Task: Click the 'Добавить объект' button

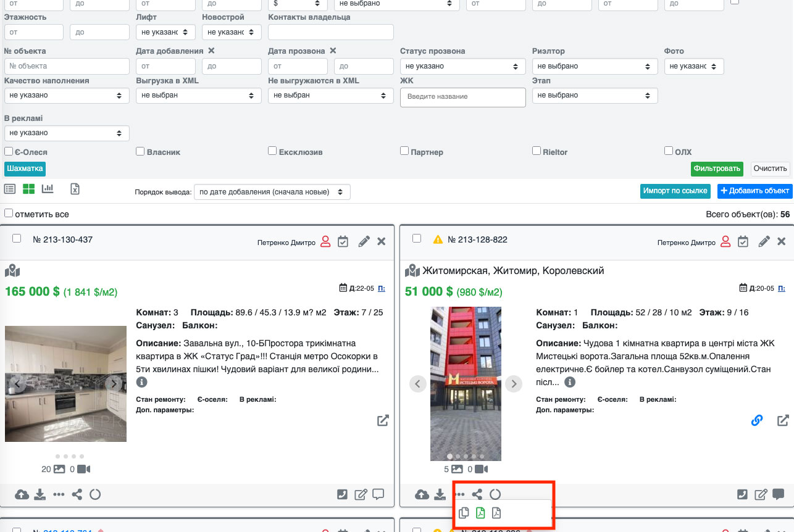Action: point(754,191)
